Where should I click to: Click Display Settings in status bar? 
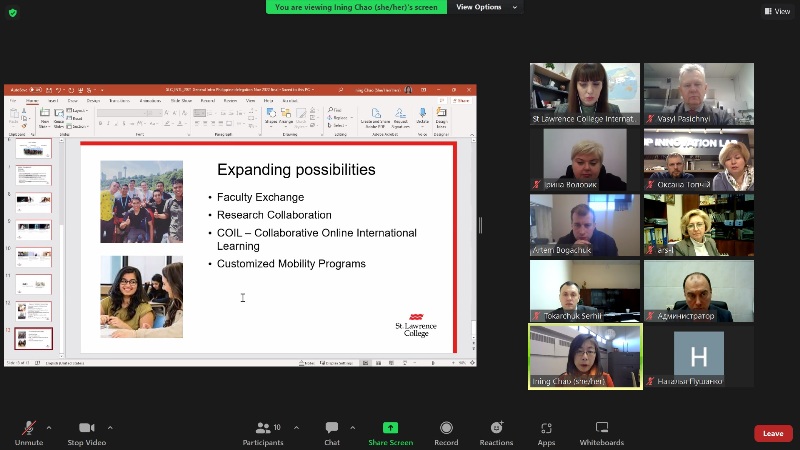(336, 363)
